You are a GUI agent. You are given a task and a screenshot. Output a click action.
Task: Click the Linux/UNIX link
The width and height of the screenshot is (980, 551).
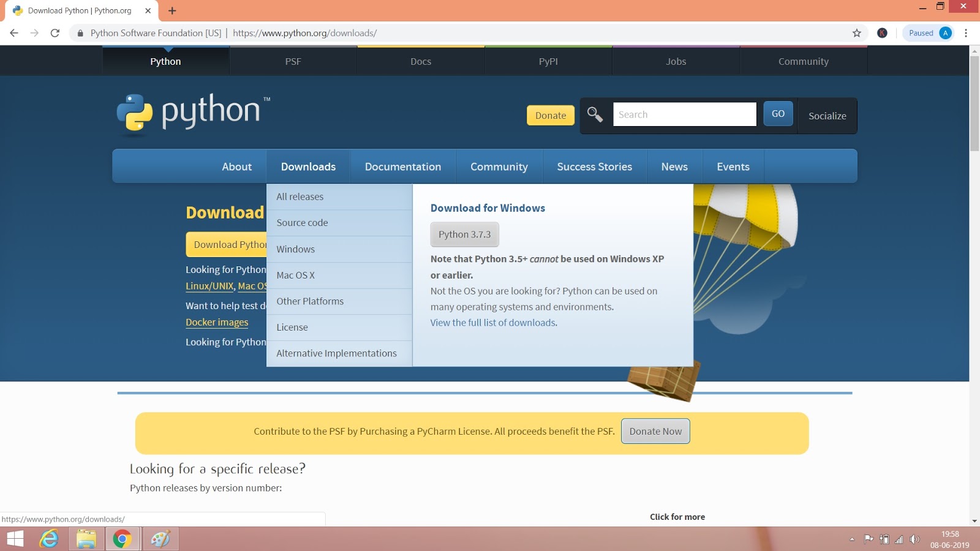pos(209,286)
